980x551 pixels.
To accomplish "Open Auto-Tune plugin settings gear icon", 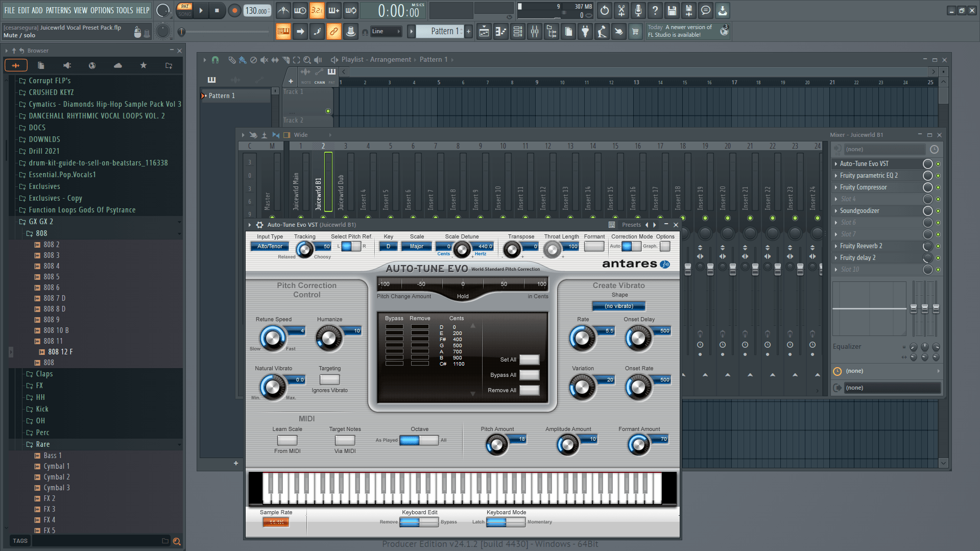I will tap(259, 225).
